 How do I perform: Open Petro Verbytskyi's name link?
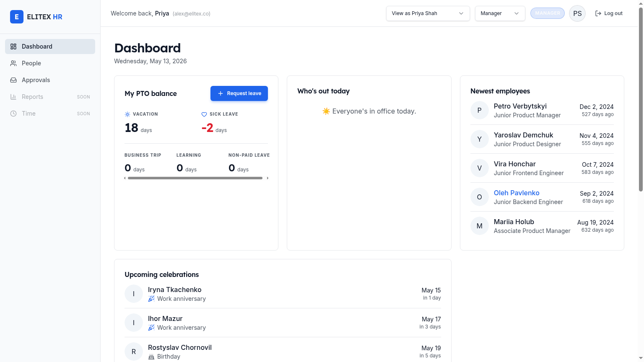[x=520, y=106]
